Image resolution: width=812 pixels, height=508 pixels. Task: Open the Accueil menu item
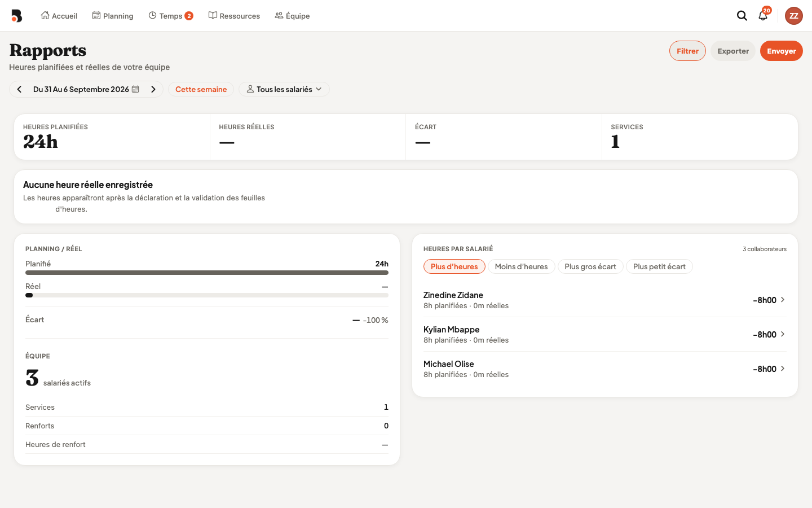click(59, 16)
